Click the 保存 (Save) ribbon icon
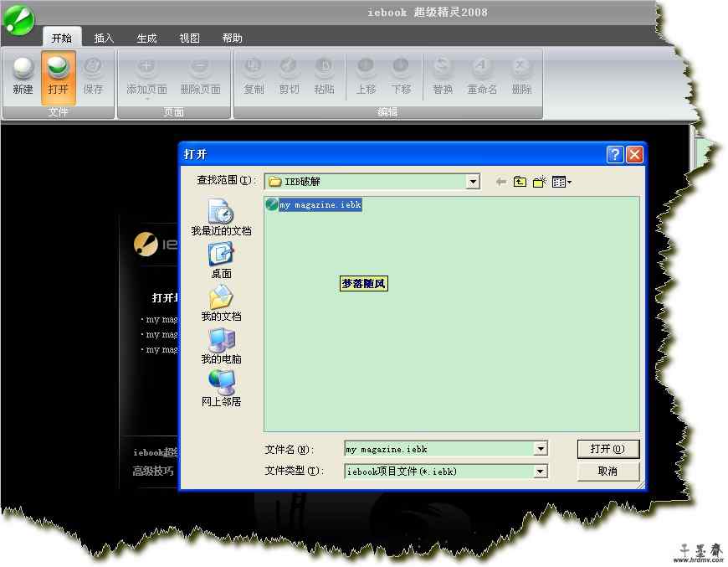The height and width of the screenshot is (567, 728). pyautogui.click(x=93, y=75)
